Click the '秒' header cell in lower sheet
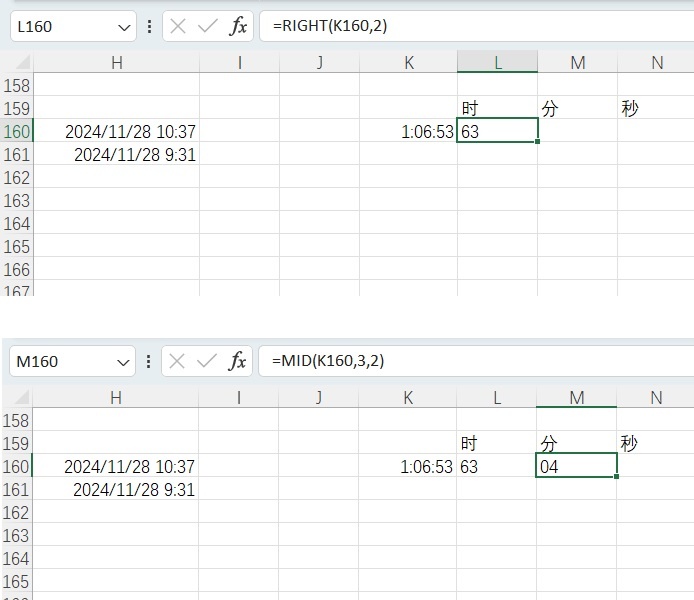 coord(655,443)
